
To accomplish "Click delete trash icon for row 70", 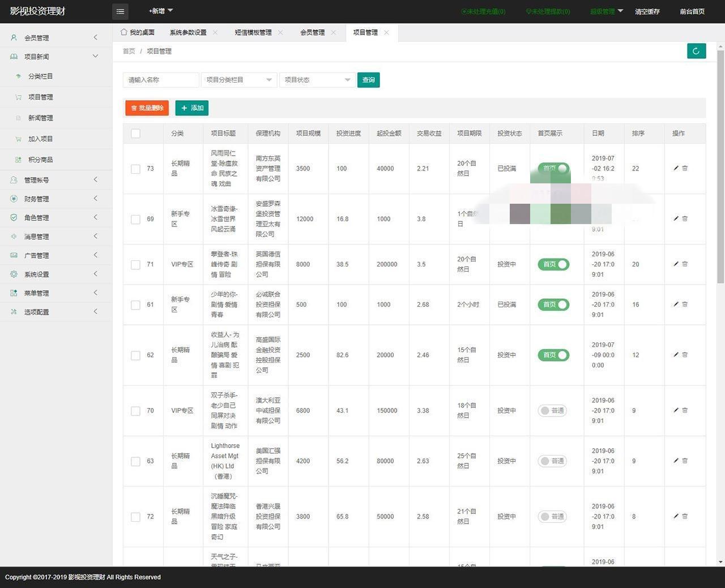I will pos(685,410).
